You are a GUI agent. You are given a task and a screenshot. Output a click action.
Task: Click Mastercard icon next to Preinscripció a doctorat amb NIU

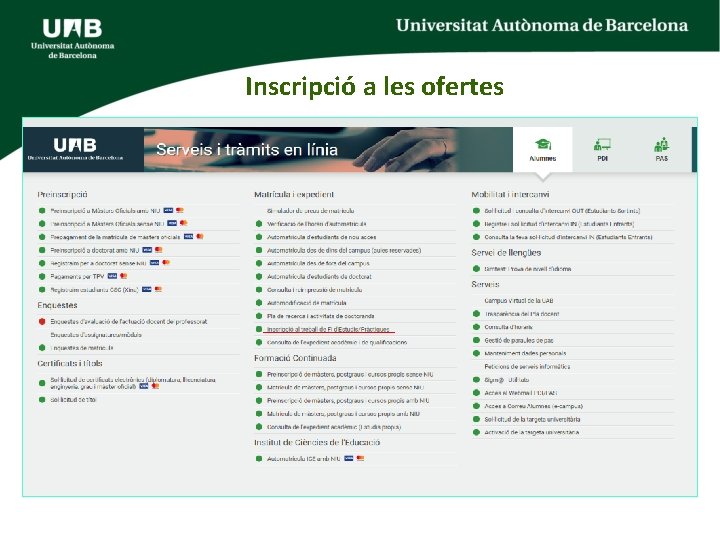(x=158, y=250)
